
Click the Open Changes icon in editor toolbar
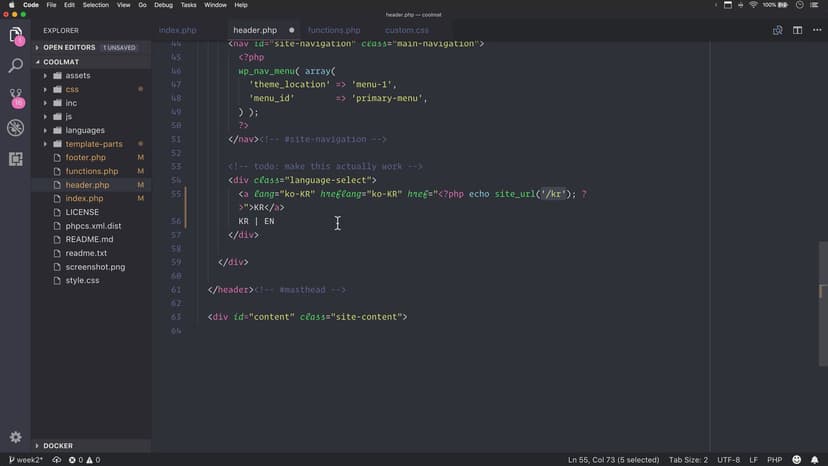point(777,30)
